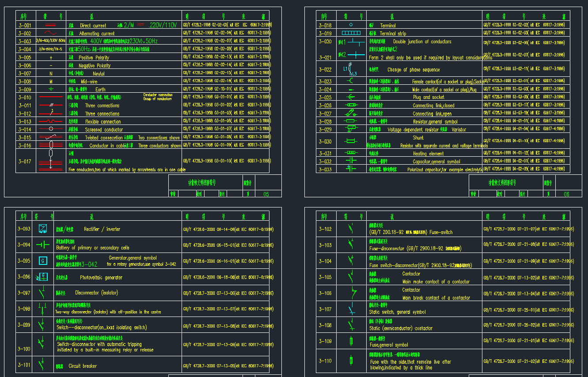Click the Terminal strip symbol
The height and width of the screenshot is (377, 588).
351,33
